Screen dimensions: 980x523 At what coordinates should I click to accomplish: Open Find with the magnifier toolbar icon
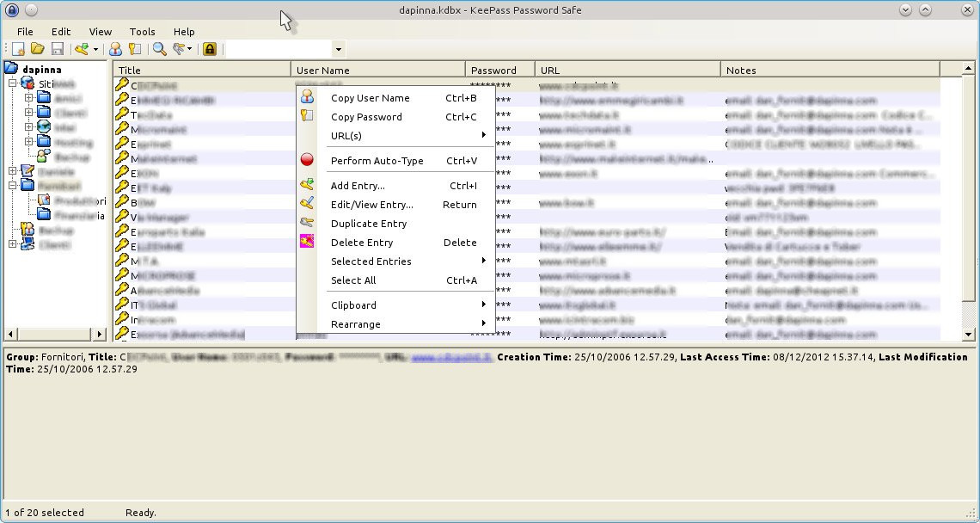point(159,48)
